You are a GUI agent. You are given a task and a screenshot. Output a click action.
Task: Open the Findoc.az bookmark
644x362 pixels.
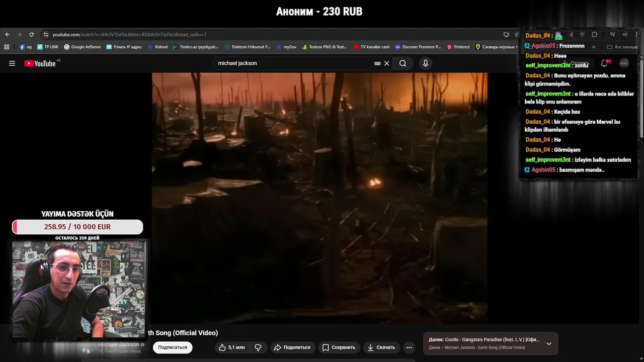click(195, 47)
